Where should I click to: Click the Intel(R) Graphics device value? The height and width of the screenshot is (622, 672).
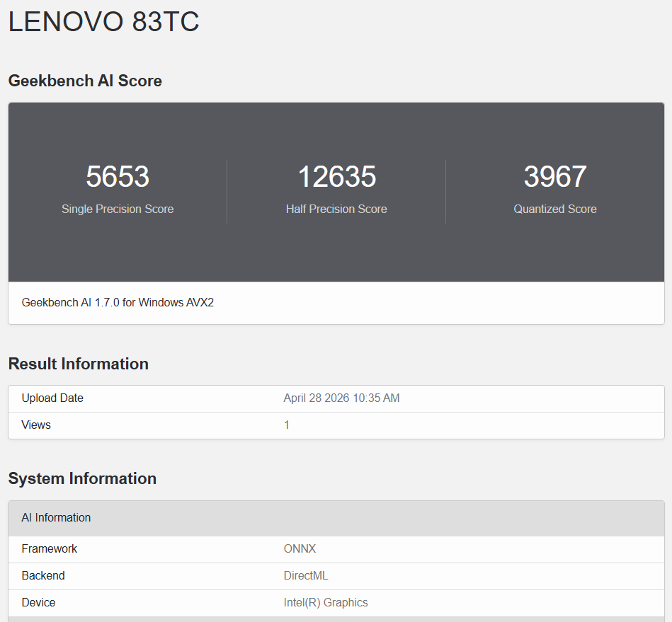pos(325,603)
